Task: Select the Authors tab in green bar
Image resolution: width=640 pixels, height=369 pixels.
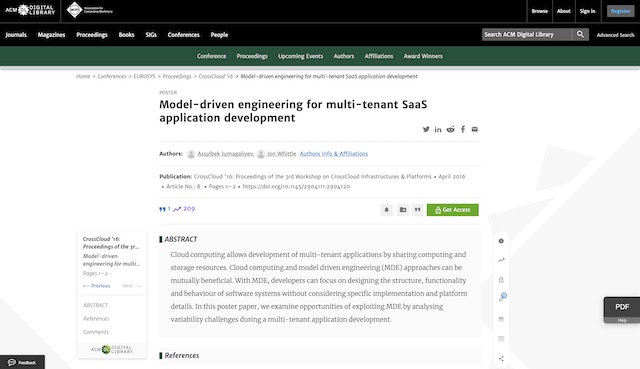Action: 344,56
